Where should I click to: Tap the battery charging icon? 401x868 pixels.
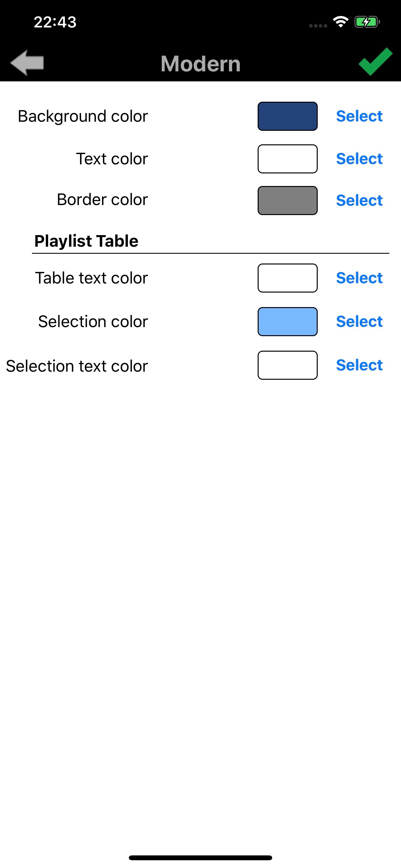point(367,22)
